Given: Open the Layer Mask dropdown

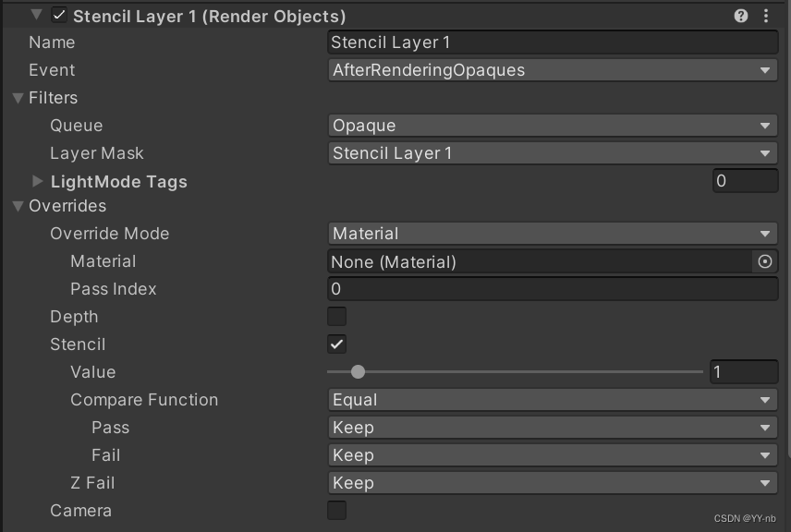Looking at the screenshot, I should (x=553, y=153).
